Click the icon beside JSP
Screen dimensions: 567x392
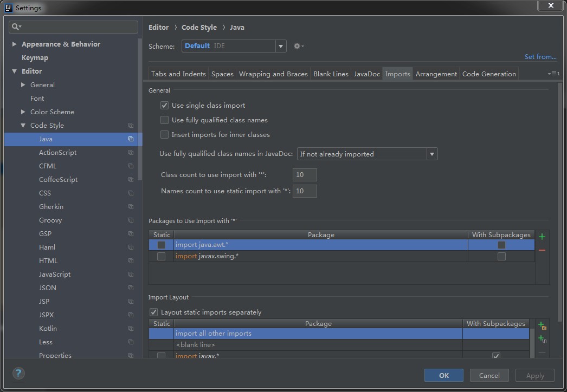click(x=131, y=302)
